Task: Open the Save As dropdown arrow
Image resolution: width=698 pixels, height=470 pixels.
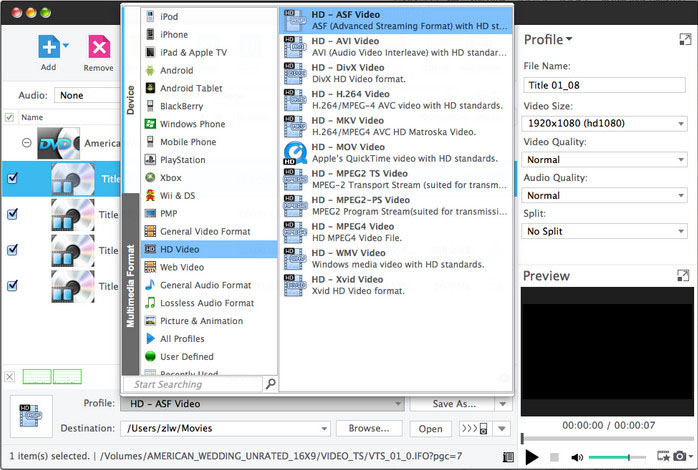Action: click(503, 404)
